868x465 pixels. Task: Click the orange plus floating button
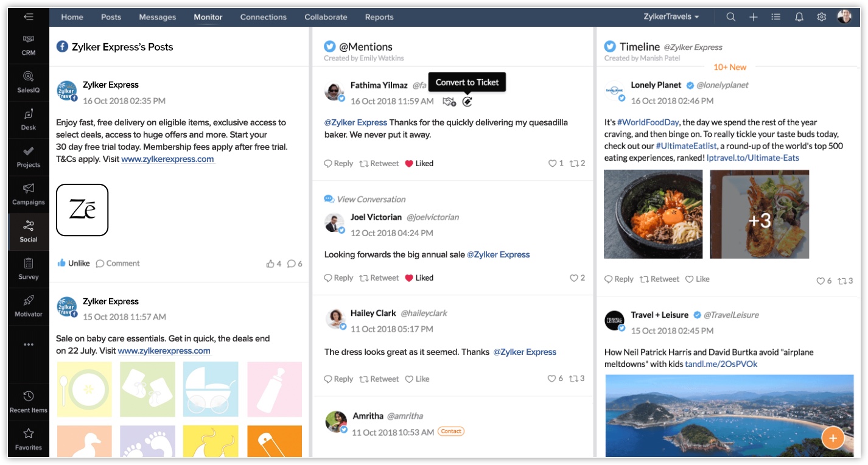(x=833, y=438)
